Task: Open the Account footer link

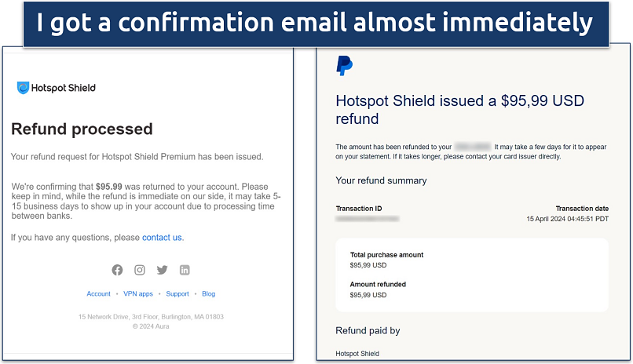Action: 98,294
